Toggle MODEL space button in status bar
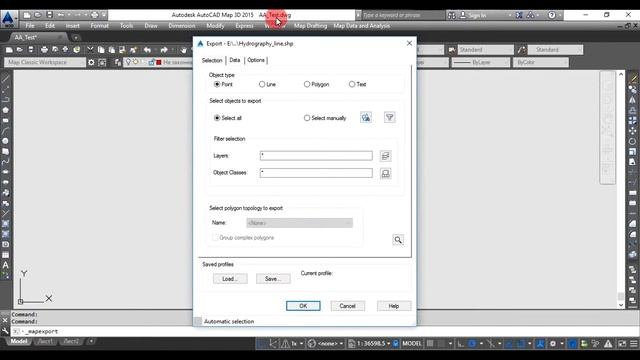This screenshot has height=360, width=640. point(411,344)
